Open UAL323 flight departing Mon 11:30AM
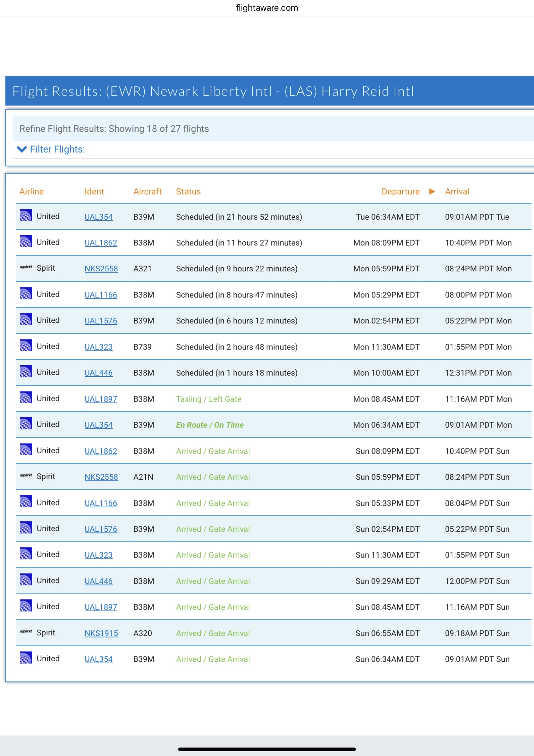Image resolution: width=534 pixels, height=756 pixels. tap(99, 347)
